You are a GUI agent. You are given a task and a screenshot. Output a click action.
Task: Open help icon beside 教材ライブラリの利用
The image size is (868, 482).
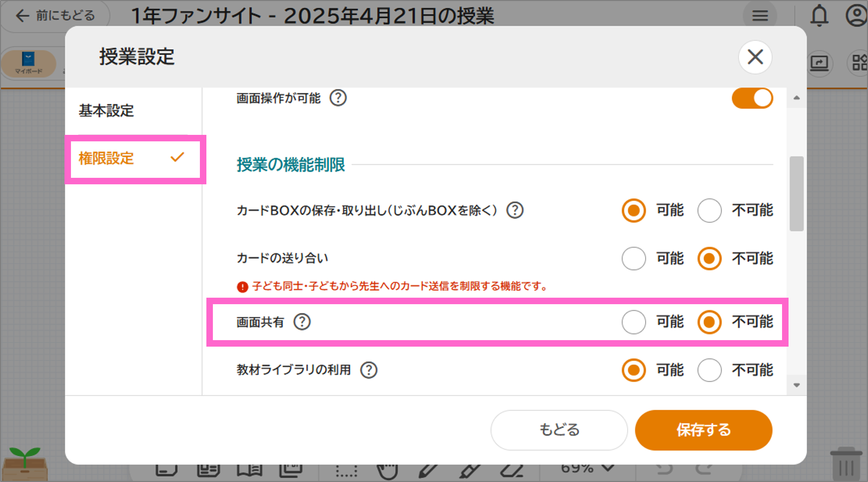pyautogui.click(x=369, y=370)
